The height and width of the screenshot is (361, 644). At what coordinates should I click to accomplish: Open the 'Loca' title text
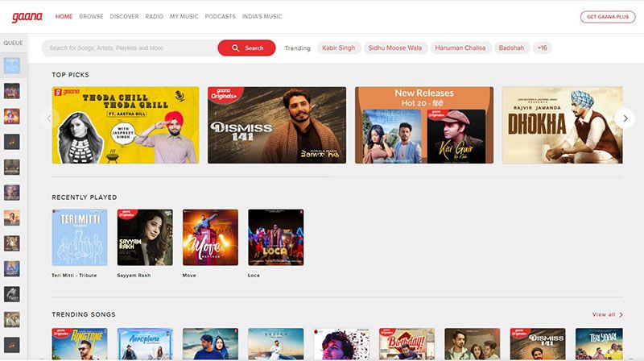[254, 276]
